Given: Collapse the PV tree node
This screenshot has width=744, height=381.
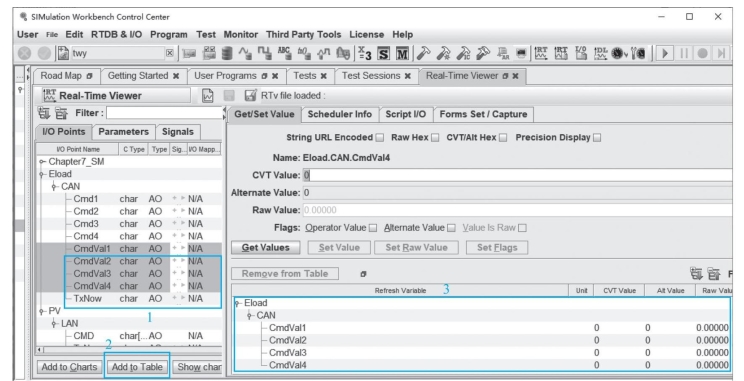Looking at the screenshot, I should 43,312.
